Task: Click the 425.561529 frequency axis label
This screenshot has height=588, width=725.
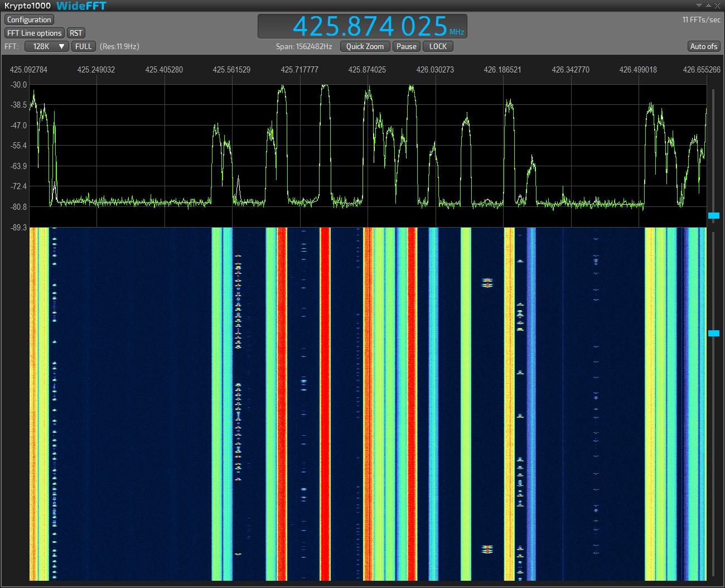Action: (x=231, y=70)
